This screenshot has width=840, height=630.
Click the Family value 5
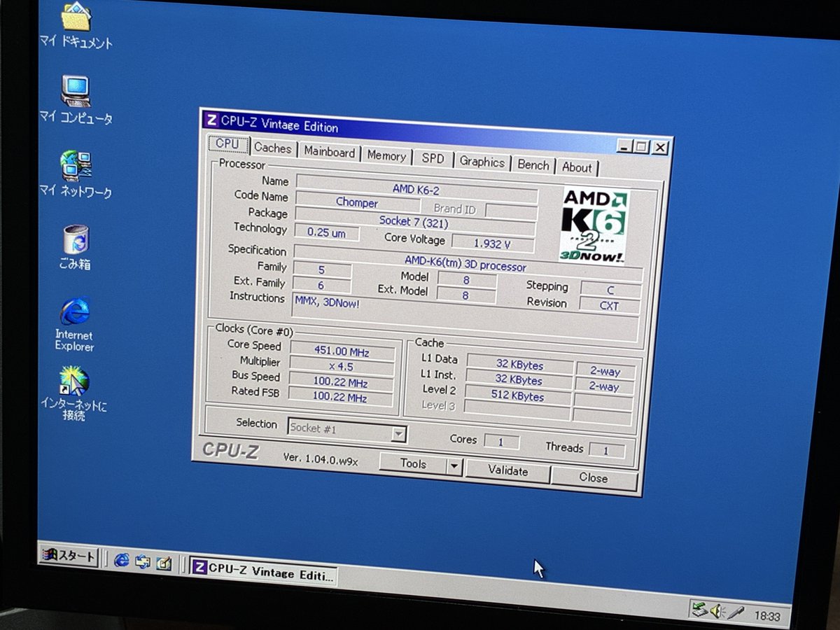click(322, 269)
